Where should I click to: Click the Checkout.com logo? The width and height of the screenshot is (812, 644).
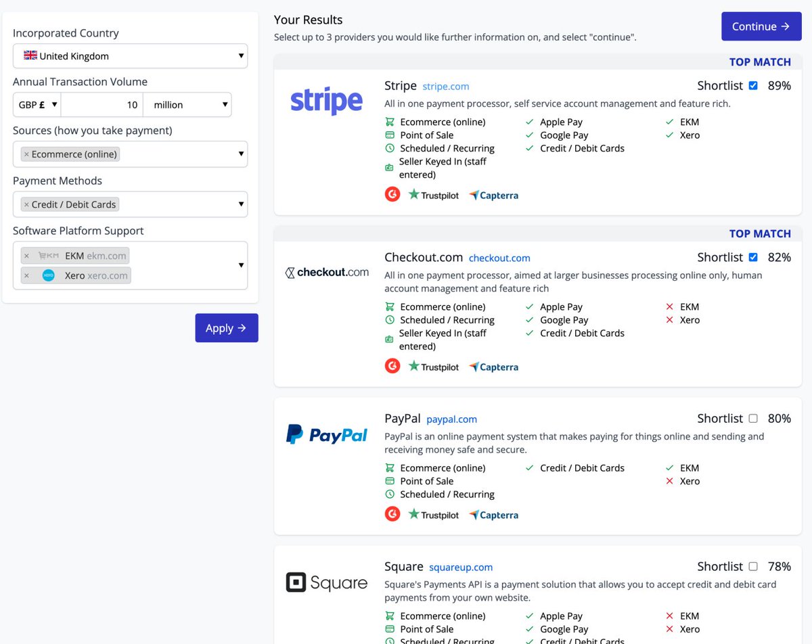[327, 272]
